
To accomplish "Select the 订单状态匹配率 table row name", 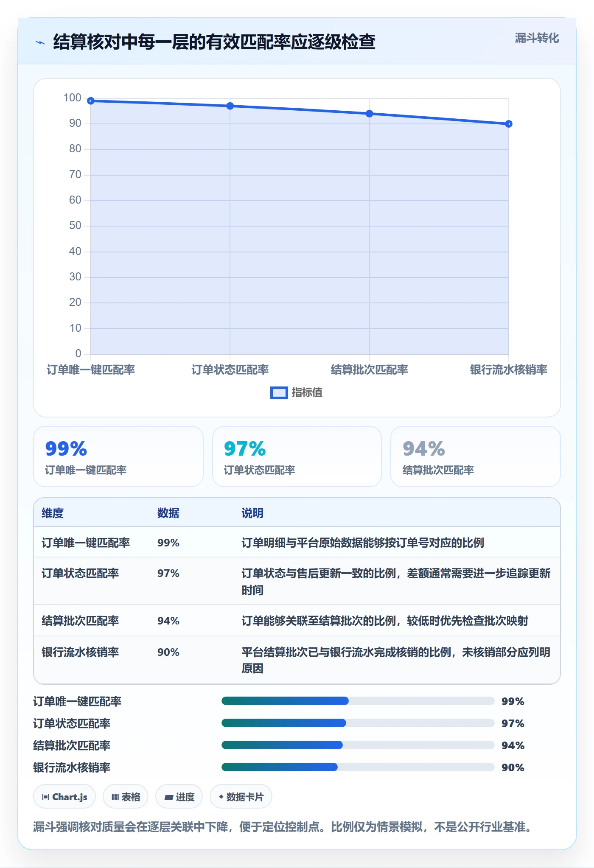I will (80, 574).
